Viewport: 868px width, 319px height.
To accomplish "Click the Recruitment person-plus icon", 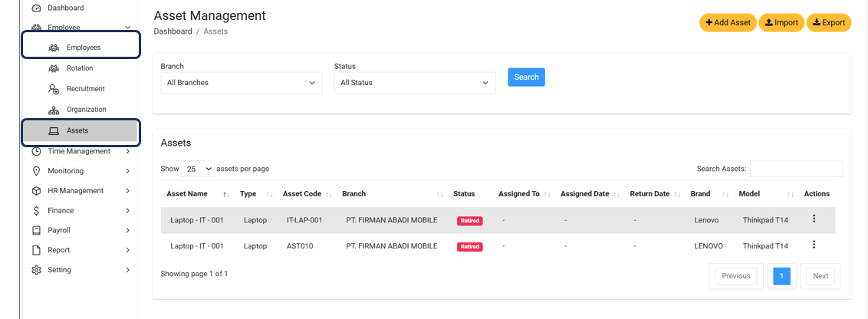I will pyautogui.click(x=54, y=89).
